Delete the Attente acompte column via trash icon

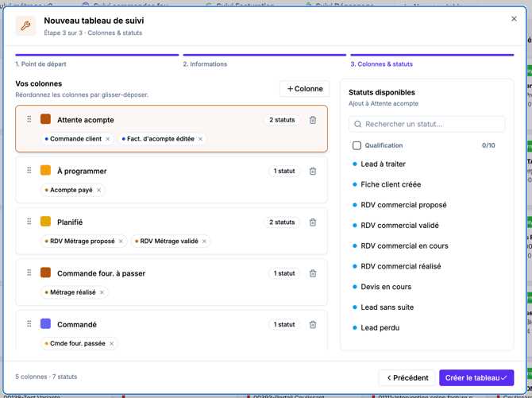click(313, 120)
